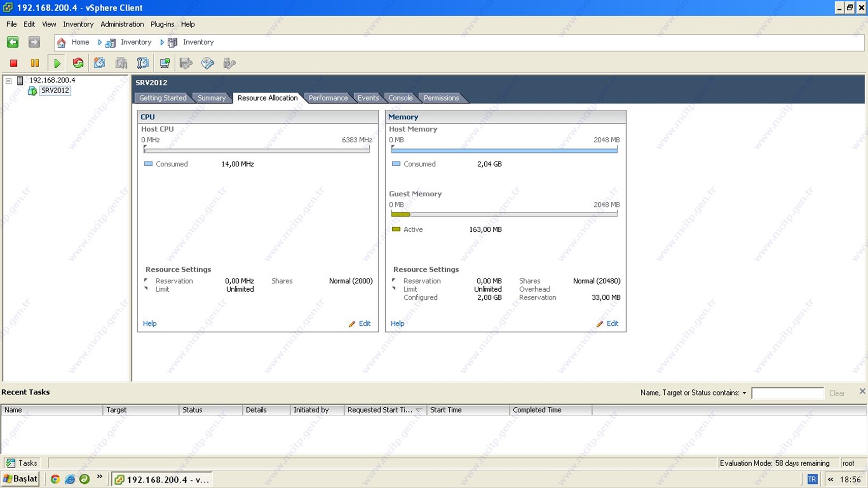Expand hidden system tray icons

(x=830, y=479)
